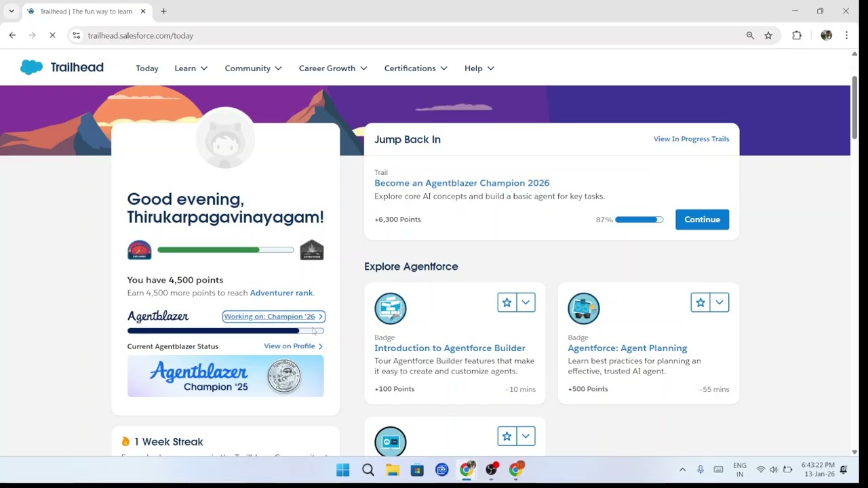Go back in browser history

pyautogui.click(x=12, y=35)
